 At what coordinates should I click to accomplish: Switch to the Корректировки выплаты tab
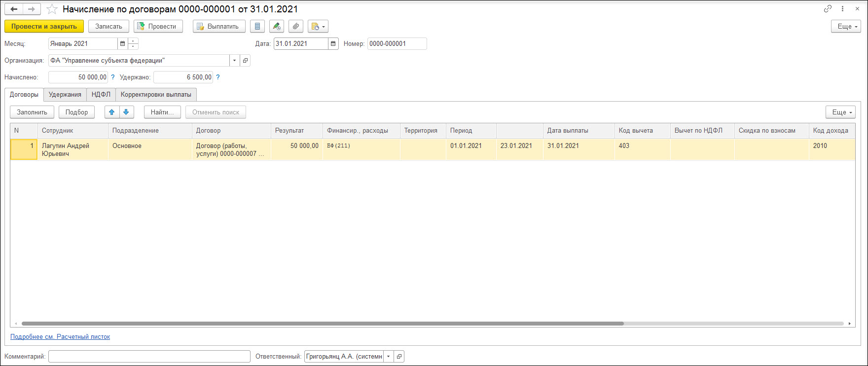pos(156,95)
